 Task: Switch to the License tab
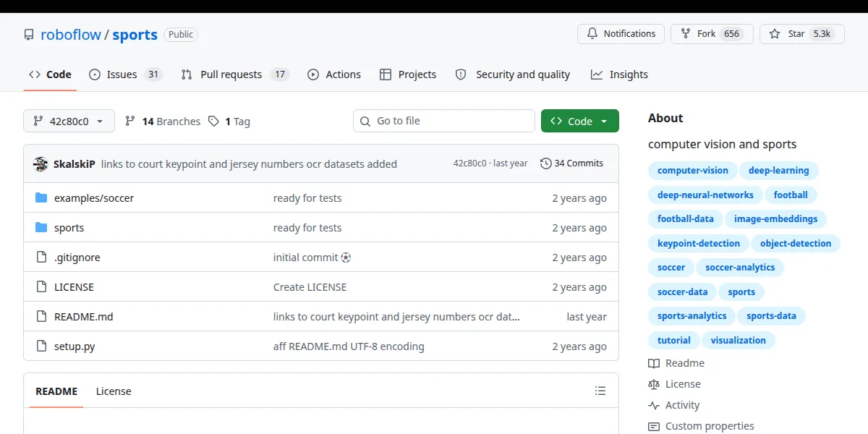(114, 391)
